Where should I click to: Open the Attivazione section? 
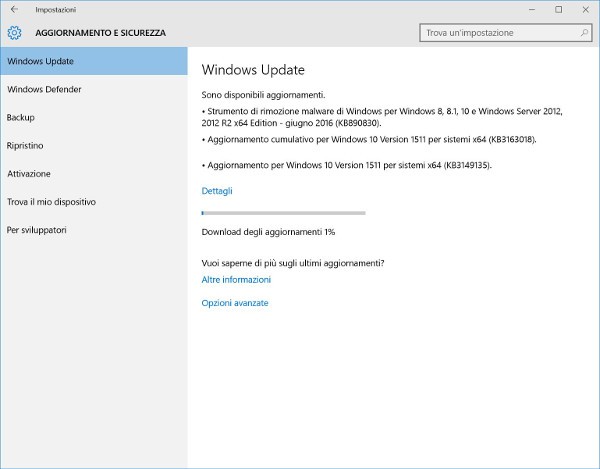(x=94, y=174)
